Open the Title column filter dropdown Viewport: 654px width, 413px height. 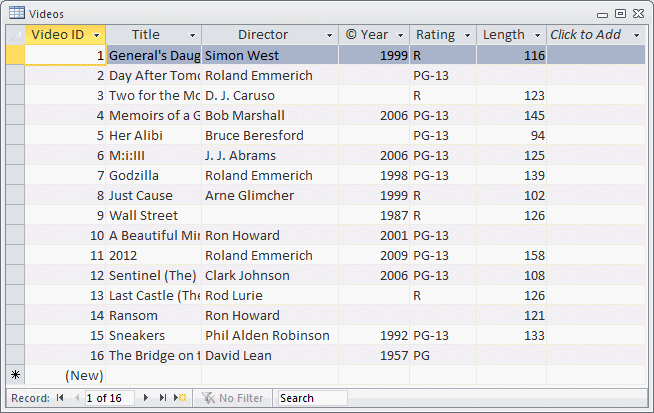[192, 35]
